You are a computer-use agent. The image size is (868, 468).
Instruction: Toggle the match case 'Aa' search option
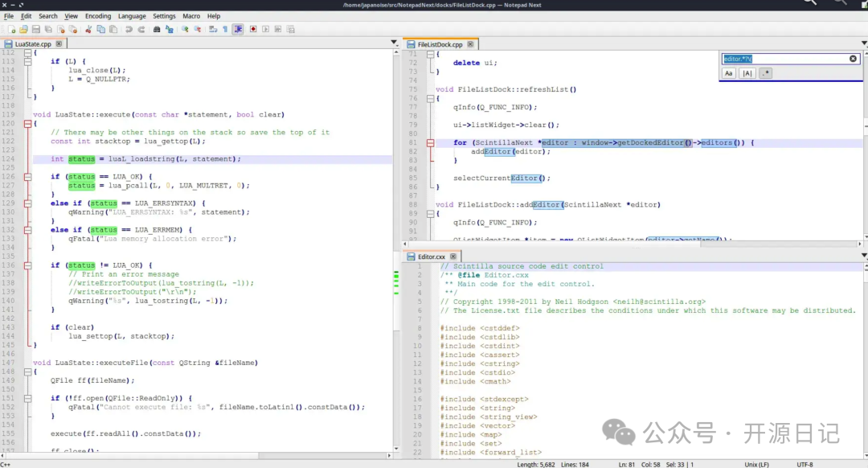tap(728, 73)
